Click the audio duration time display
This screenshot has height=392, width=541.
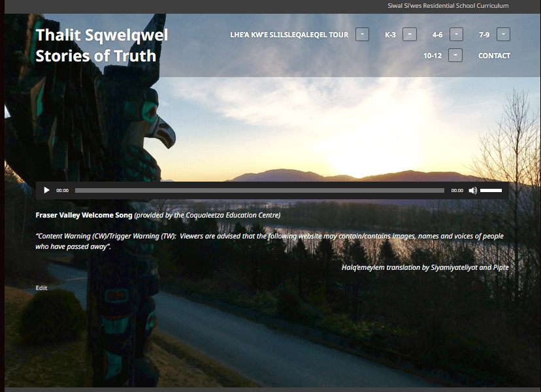(457, 191)
